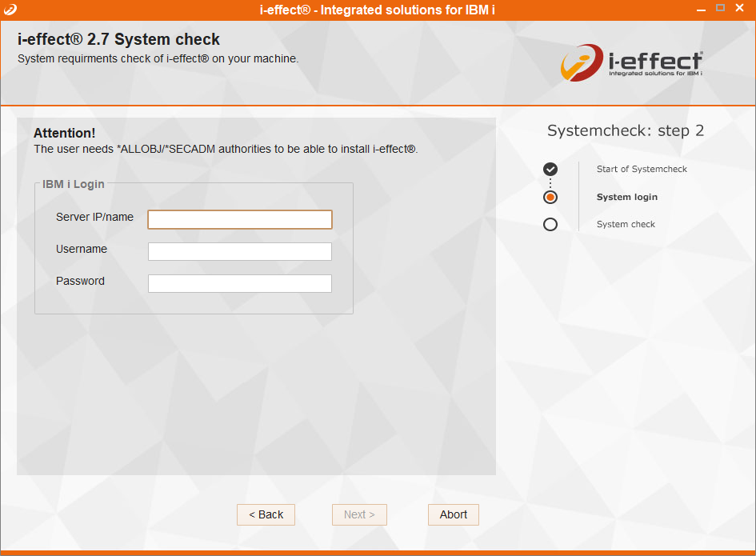Image resolution: width=756 pixels, height=556 pixels.
Task: Click the 'System login' step label
Action: (x=626, y=198)
